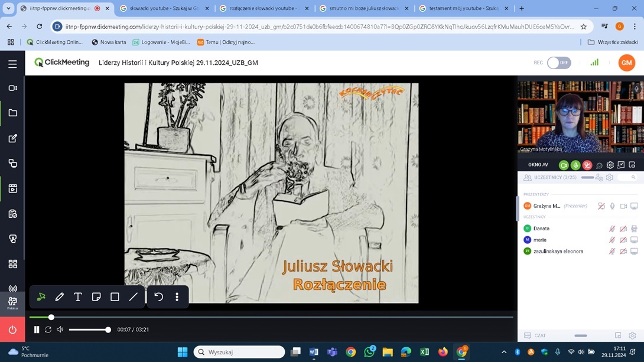The image size is (644, 362).
Task: Unmute Danata's microphone
Action: 612,229
